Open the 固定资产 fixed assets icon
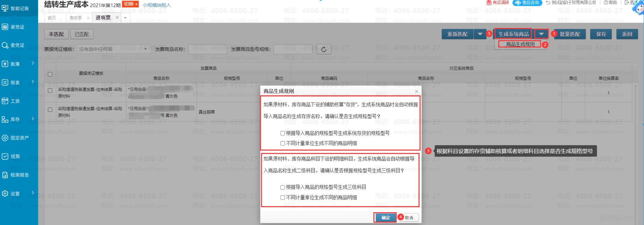This screenshot has height=225, width=644. tap(5, 138)
